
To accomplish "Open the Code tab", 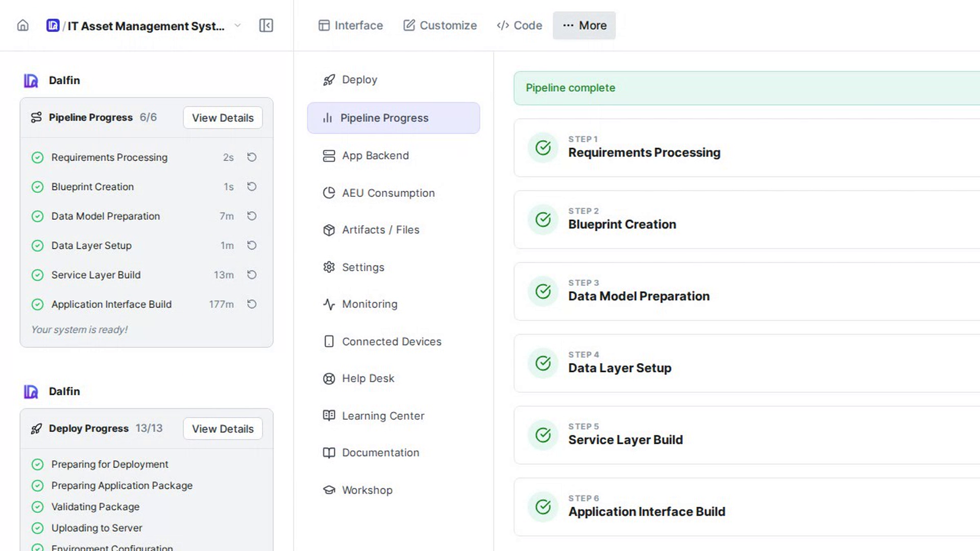I will [x=519, y=26].
